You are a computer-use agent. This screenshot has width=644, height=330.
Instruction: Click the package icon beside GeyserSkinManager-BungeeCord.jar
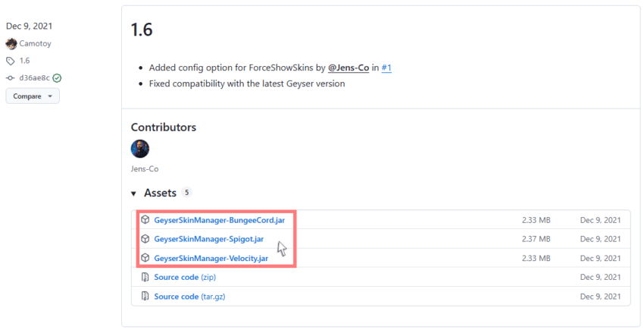click(x=145, y=220)
